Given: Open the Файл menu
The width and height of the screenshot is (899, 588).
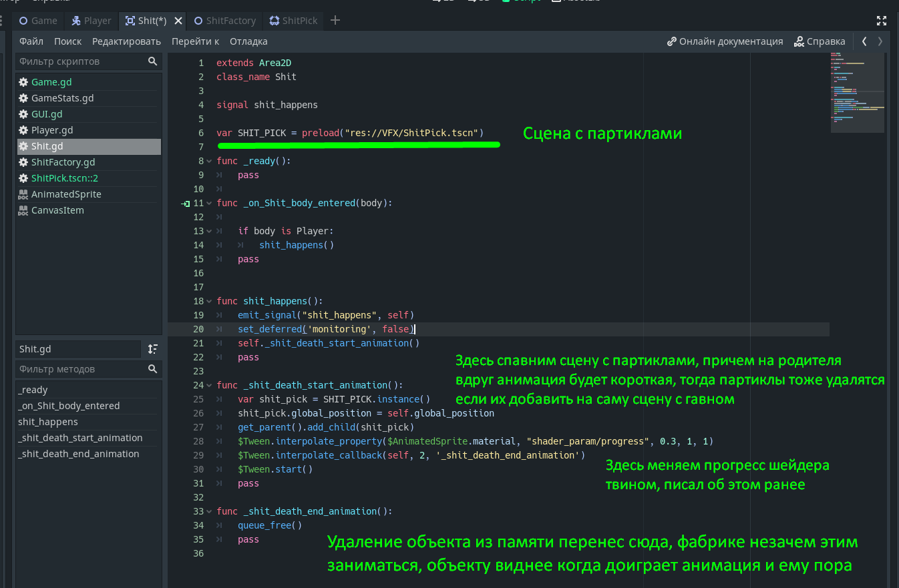Looking at the screenshot, I should pyautogui.click(x=31, y=41).
